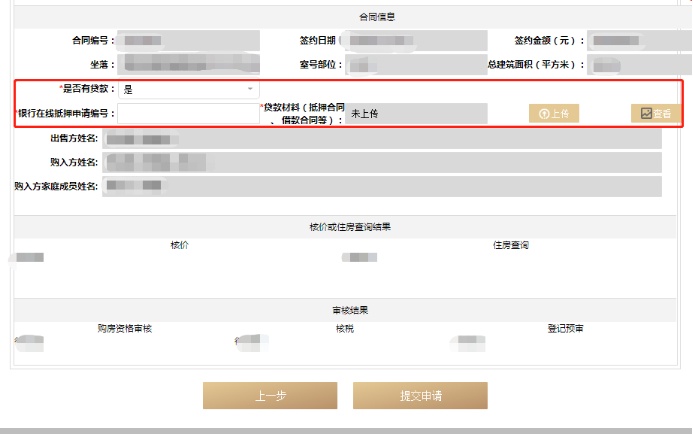Select the 购入方家庭成员姓名 field
This screenshot has height=434, width=693.
coord(381,186)
